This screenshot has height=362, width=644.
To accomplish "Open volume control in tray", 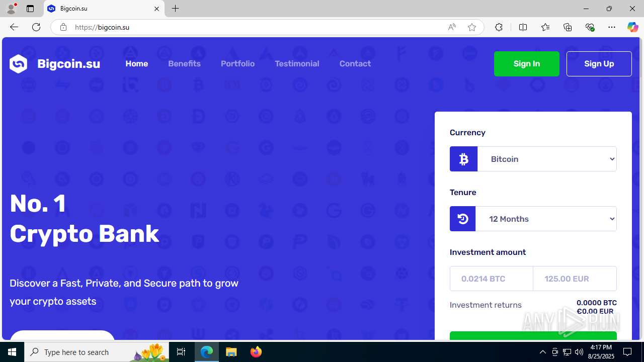I will click(x=579, y=352).
